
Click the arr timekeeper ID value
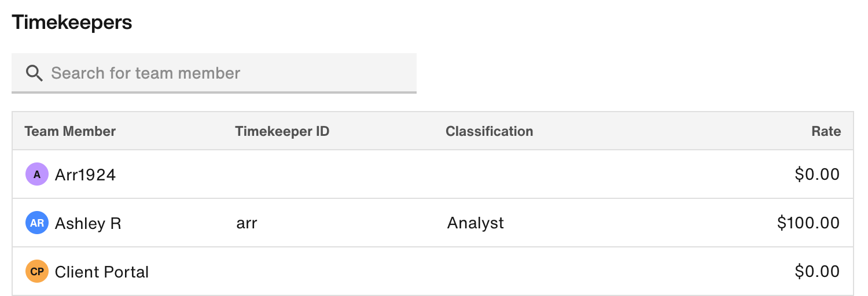247,223
